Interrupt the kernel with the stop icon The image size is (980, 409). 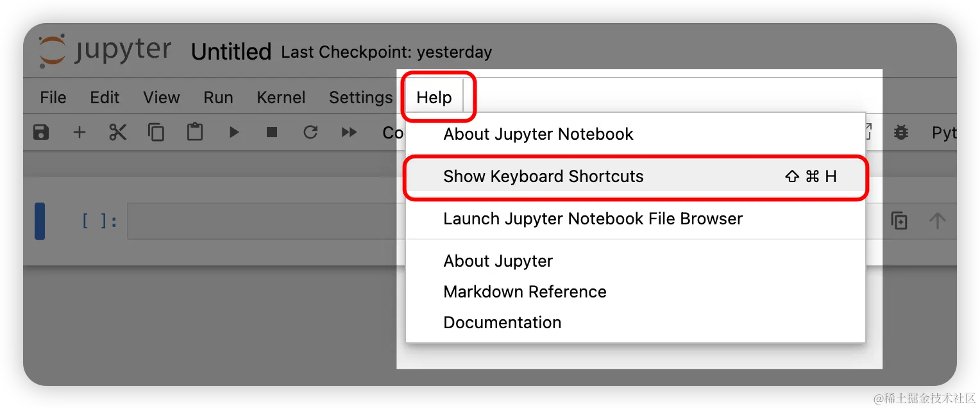(272, 133)
